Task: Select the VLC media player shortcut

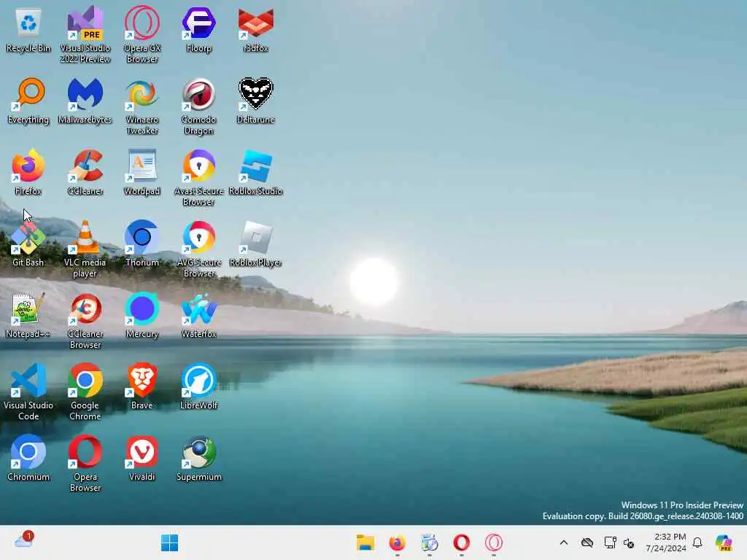Action: (85, 249)
